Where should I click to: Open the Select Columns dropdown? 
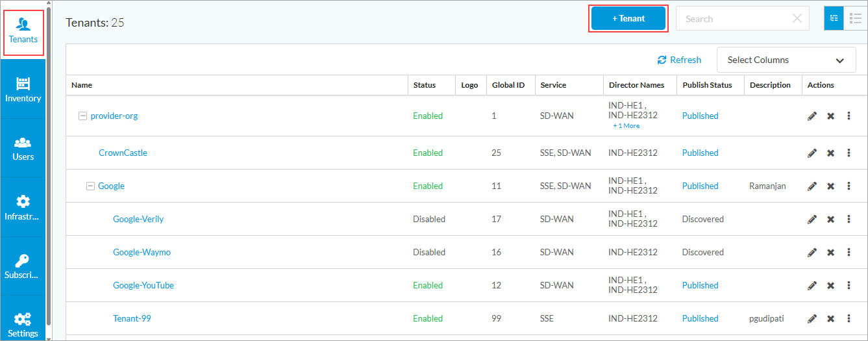click(786, 60)
